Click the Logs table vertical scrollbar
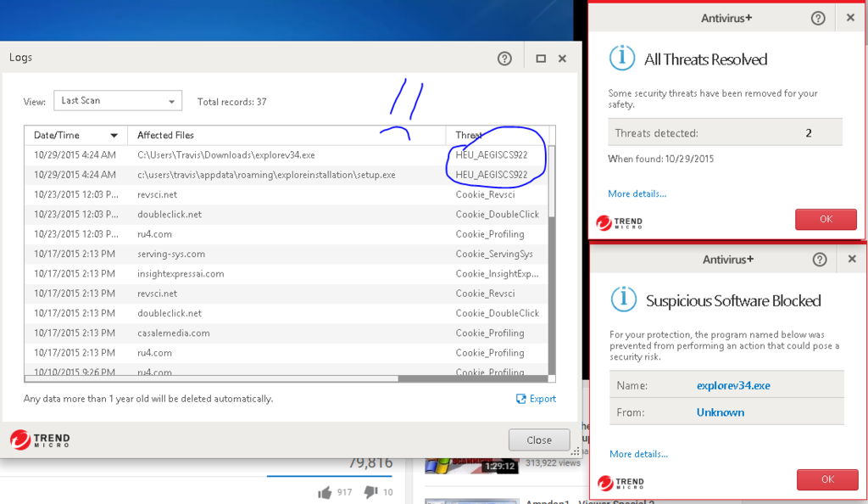This screenshot has height=504, width=868. click(552, 255)
